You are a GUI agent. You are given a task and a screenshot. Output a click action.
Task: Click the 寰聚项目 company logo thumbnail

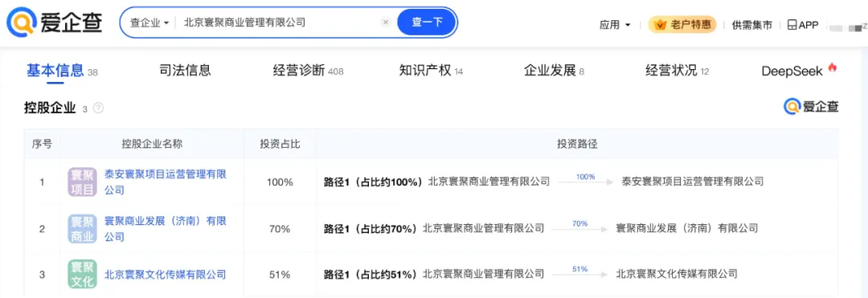[x=83, y=182]
